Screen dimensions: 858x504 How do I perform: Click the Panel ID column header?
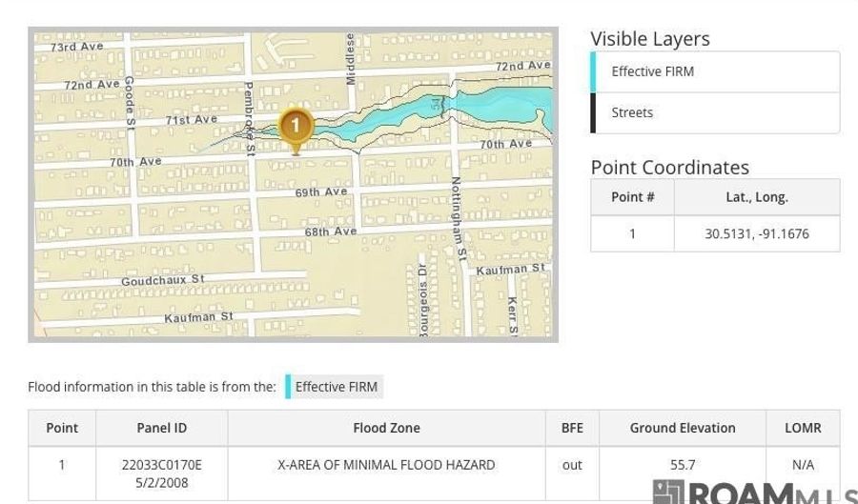pyautogui.click(x=161, y=428)
